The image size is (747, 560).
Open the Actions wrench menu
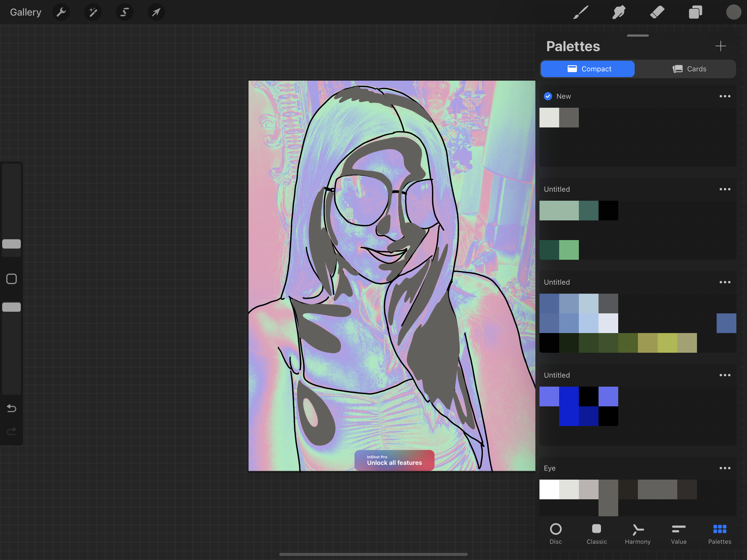(61, 13)
